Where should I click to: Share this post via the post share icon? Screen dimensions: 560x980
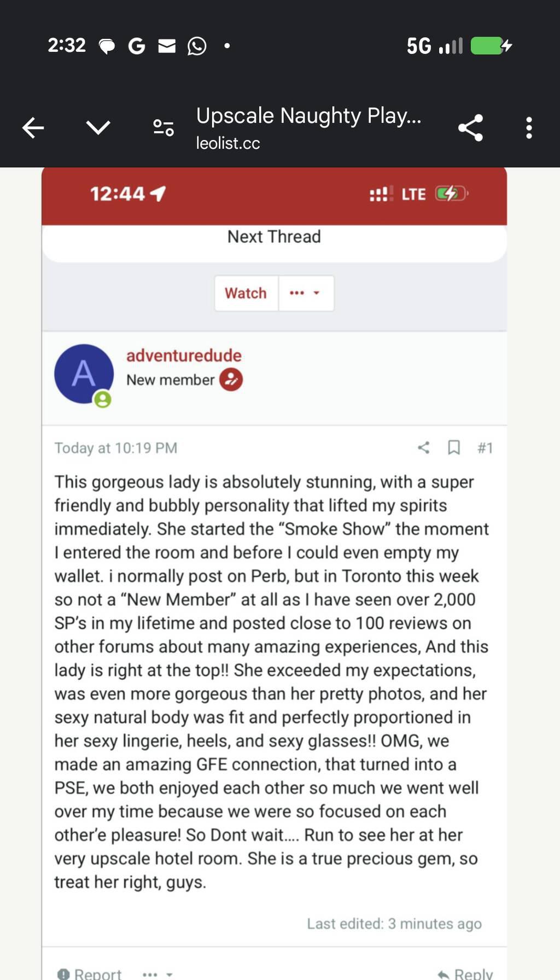[423, 448]
